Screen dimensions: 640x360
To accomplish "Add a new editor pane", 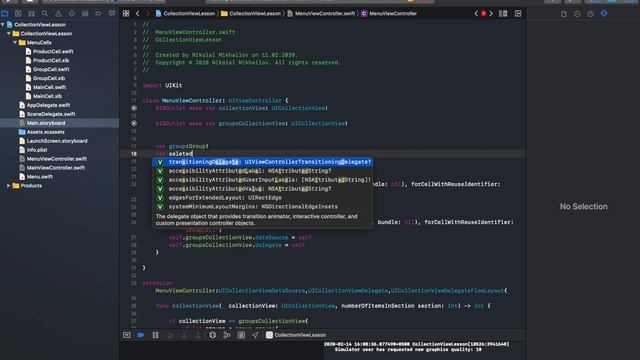I will coord(518,13).
